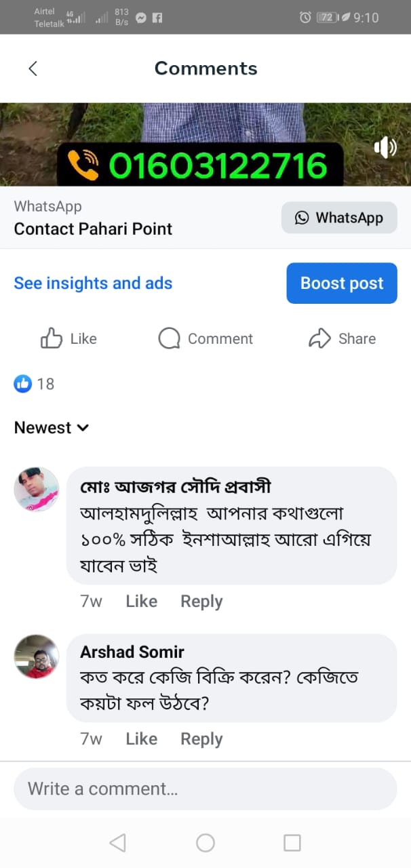Open the Comments tab header
Viewport: 411px width, 868px height.
206,68
